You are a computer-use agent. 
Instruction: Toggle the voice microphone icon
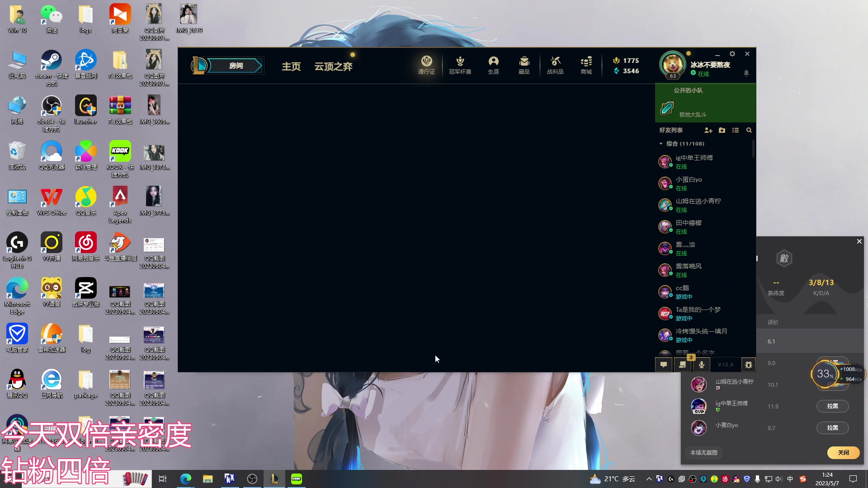pos(702,365)
